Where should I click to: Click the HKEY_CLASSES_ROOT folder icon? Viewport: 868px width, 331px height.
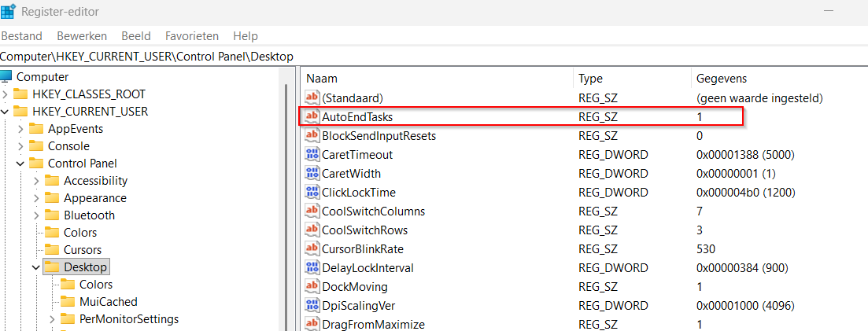pyautogui.click(x=20, y=94)
